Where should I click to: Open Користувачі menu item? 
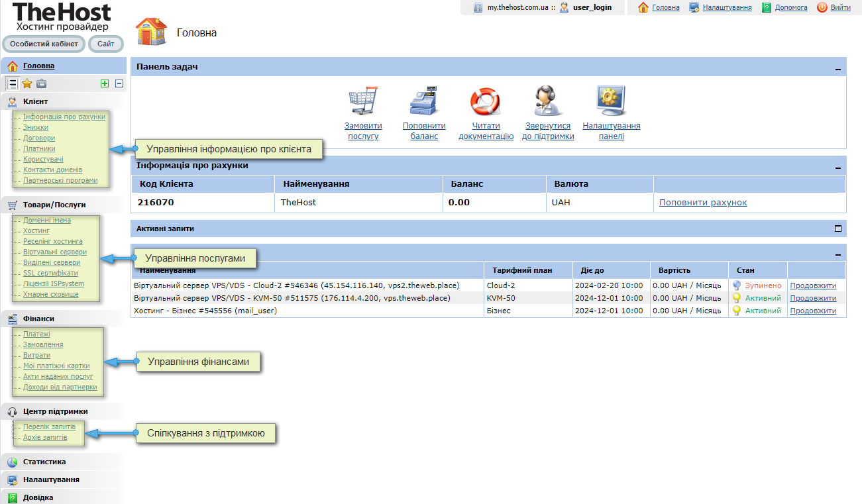44,159
